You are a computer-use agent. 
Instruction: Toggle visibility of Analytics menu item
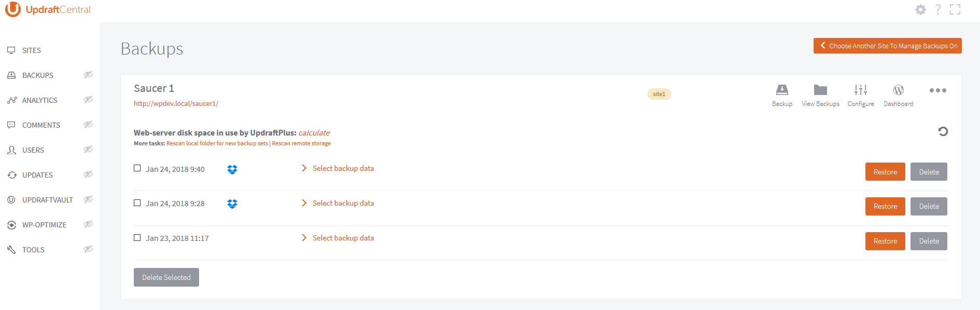[x=88, y=100]
